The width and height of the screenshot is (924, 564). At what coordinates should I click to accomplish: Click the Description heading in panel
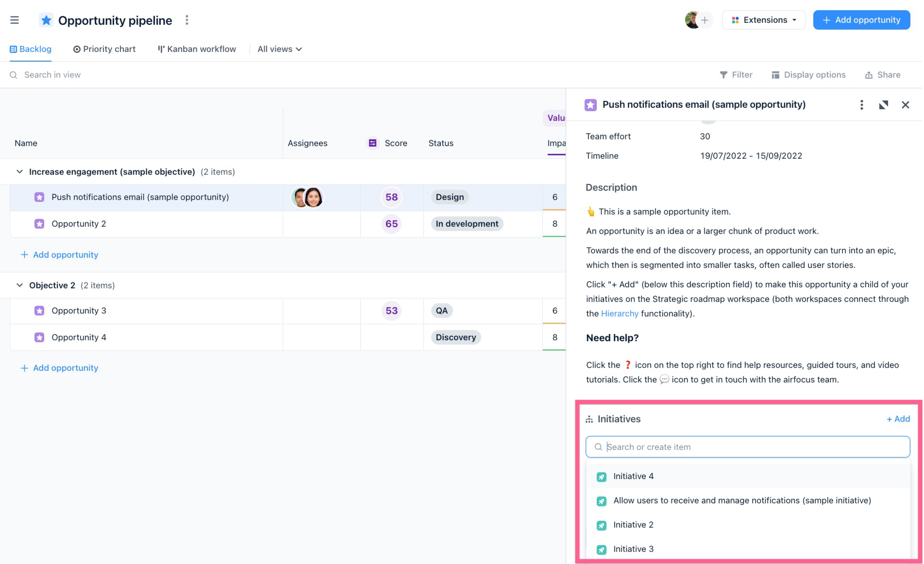611,187
